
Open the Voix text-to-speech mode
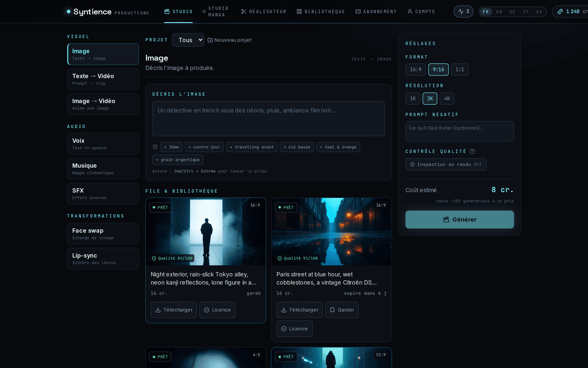pyautogui.click(x=103, y=144)
